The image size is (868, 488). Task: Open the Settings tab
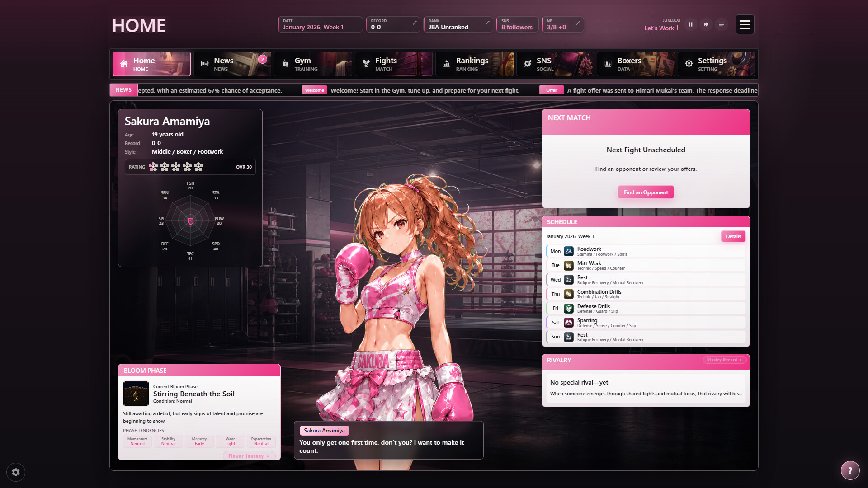717,64
